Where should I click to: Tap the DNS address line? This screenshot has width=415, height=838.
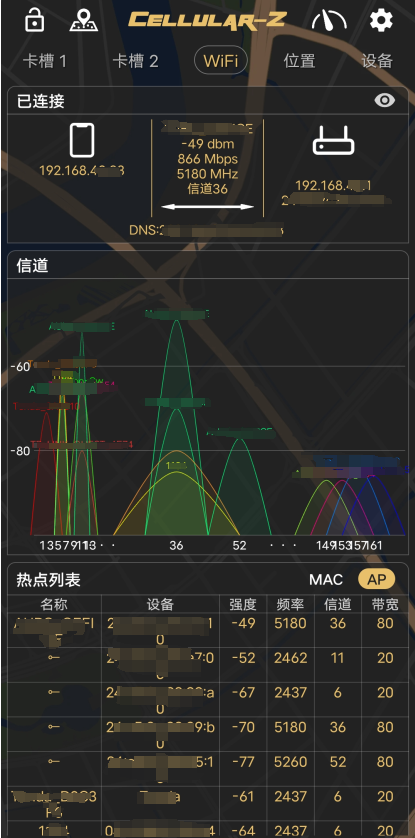pos(206,230)
